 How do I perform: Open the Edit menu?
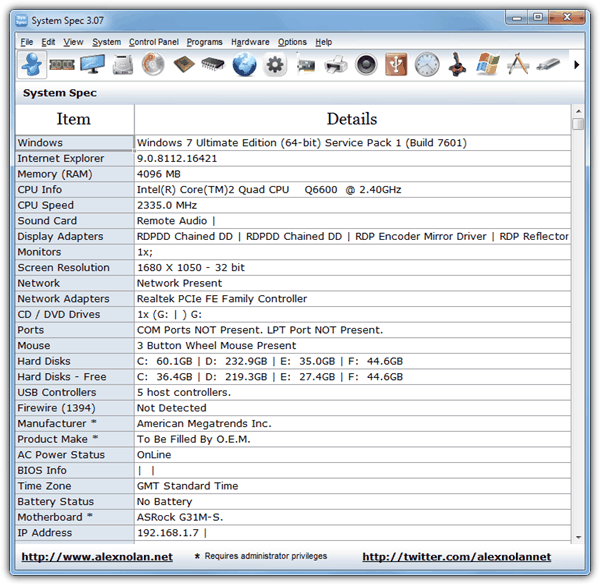[x=48, y=42]
